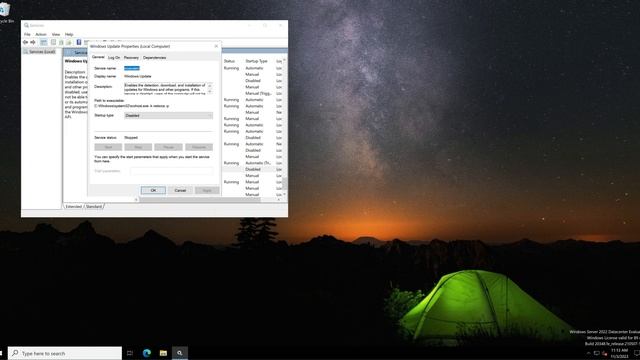The width and height of the screenshot is (640, 360).
Task: Click the Start service button
Action: point(108,147)
